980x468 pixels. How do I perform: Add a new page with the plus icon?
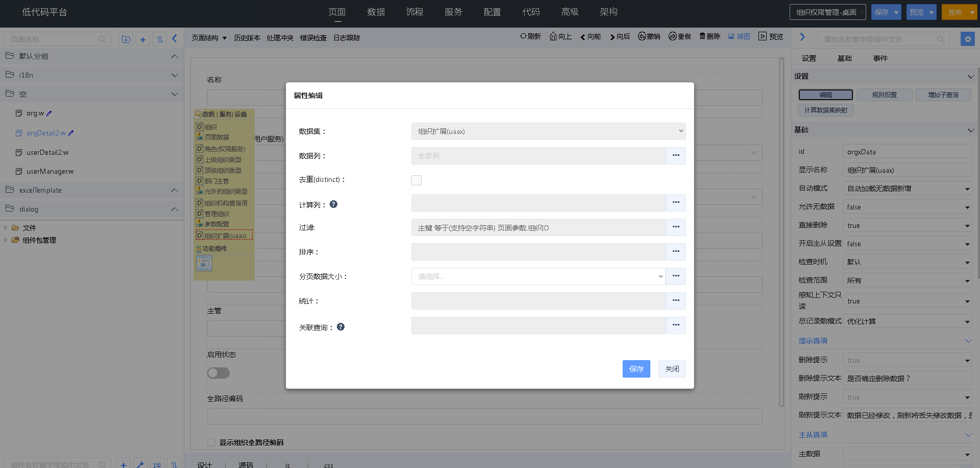click(x=143, y=39)
